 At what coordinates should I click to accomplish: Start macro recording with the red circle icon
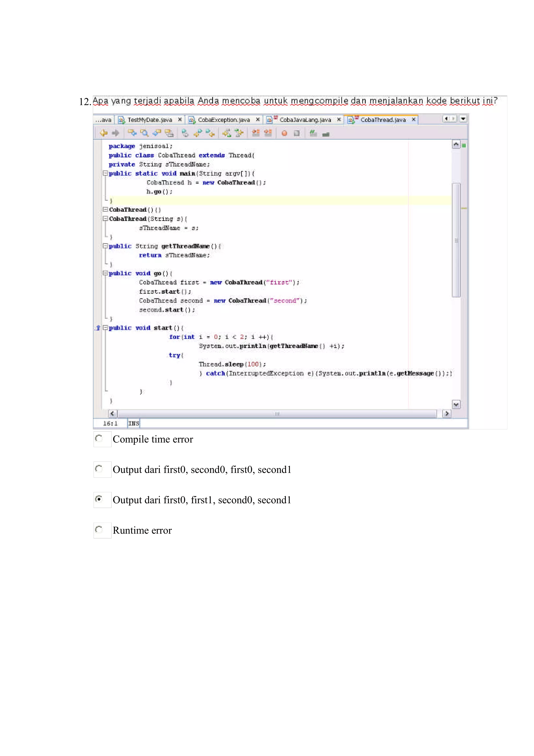point(284,133)
